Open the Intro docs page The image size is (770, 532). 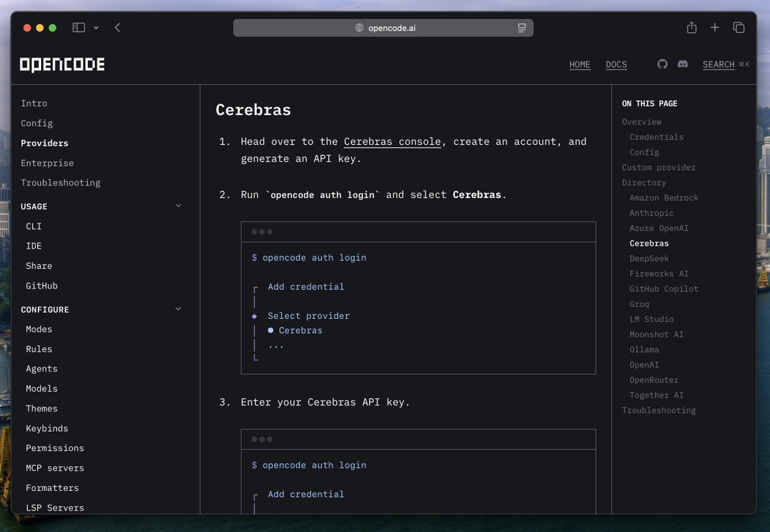point(34,103)
